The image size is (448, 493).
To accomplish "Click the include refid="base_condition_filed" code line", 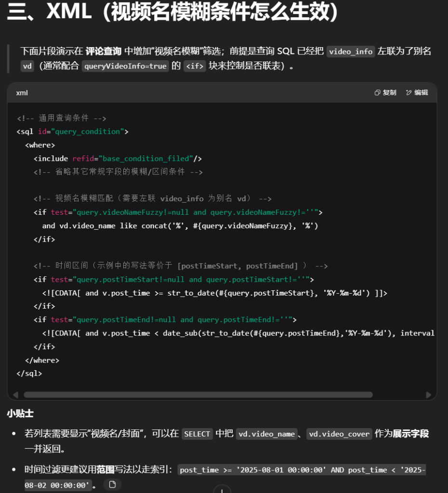I will pyautogui.click(x=118, y=158).
